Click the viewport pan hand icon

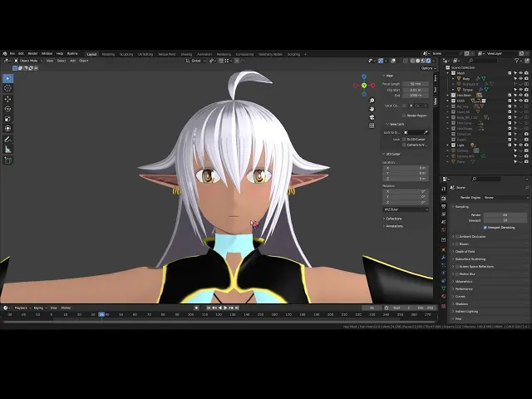[372, 109]
